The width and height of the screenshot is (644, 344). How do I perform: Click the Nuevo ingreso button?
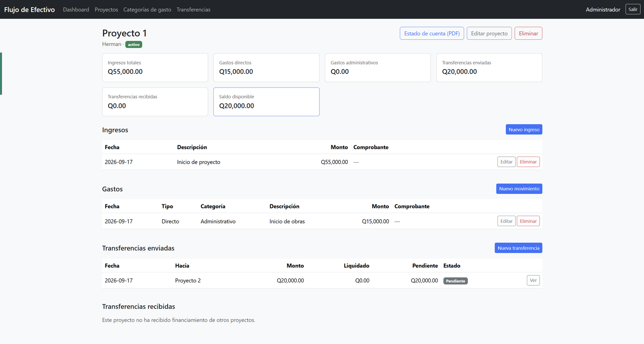pos(524,130)
